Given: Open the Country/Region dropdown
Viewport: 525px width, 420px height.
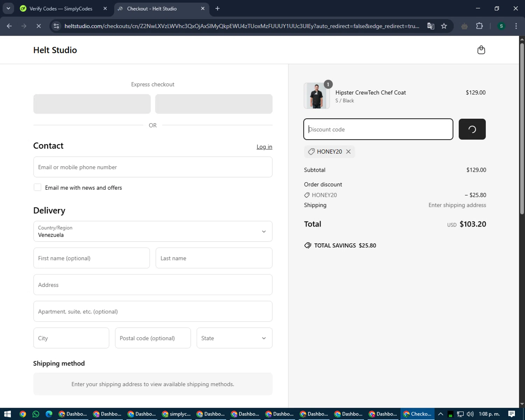Looking at the screenshot, I should tap(153, 231).
